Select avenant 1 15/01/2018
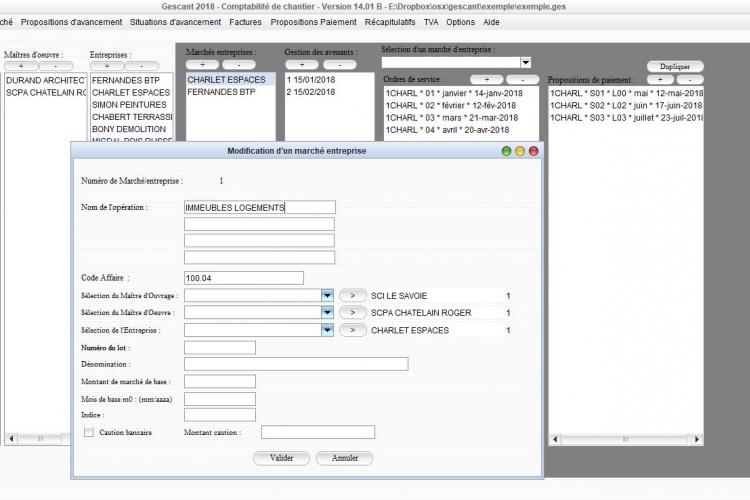Screen dimensions: 750x500 [329, 79]
